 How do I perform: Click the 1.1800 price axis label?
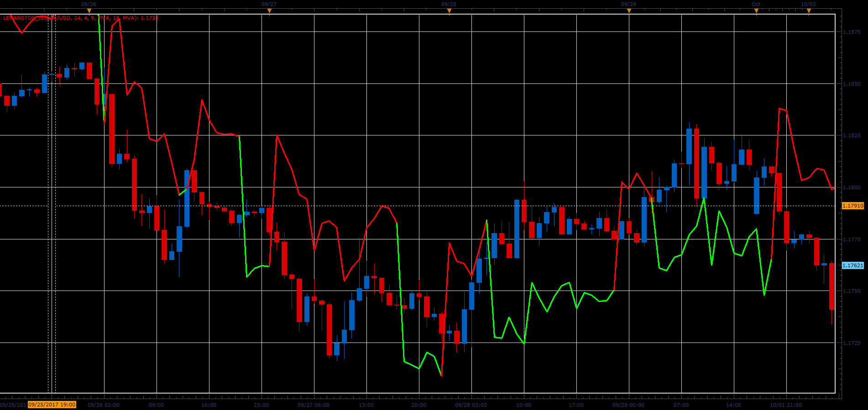pyautogui.click(x=852, y=187)
